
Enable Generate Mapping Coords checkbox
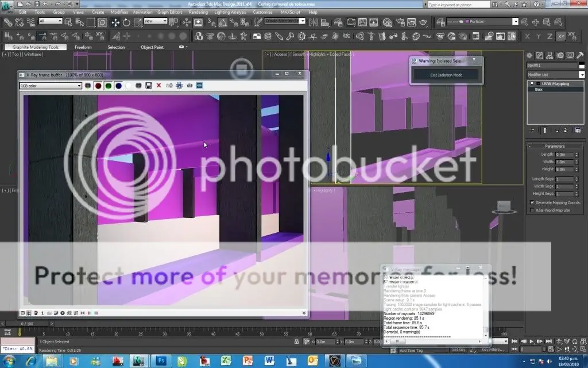pyautogui.click(x=532, y=202)
